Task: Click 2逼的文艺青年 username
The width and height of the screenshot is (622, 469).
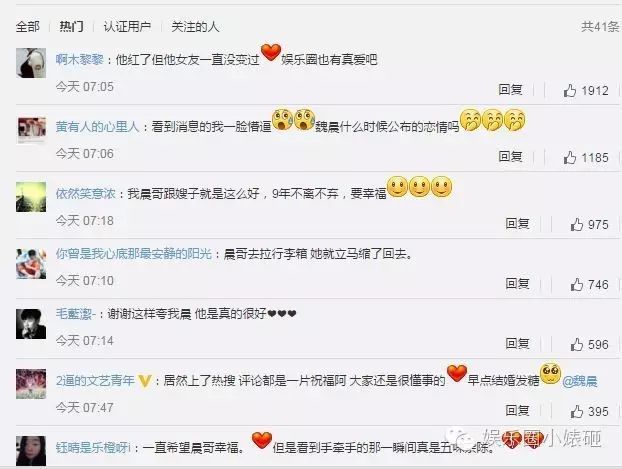Action: (x=95, y=381)
